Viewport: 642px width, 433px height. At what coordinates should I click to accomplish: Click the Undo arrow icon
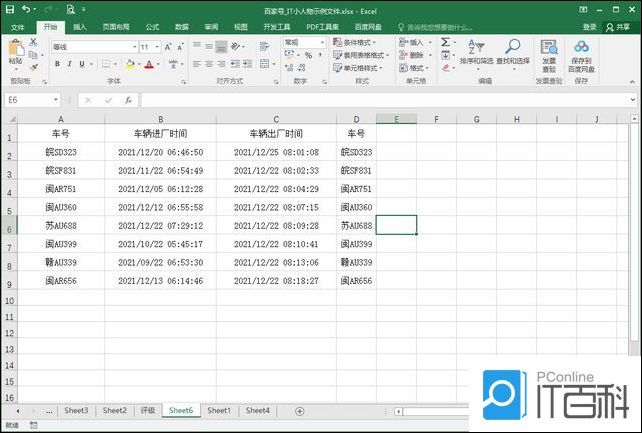(x=26, y=9)
